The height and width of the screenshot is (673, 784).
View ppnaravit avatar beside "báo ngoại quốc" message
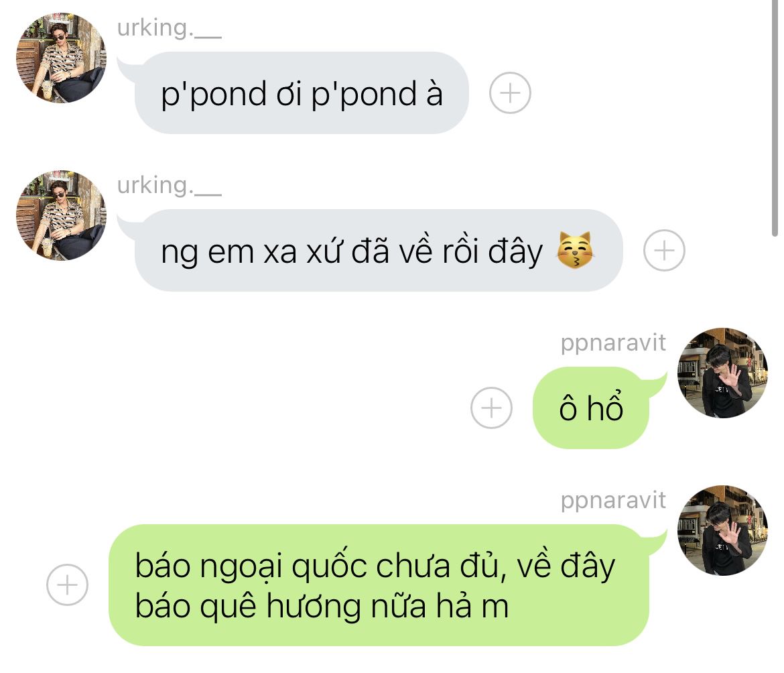pos(722,530)
